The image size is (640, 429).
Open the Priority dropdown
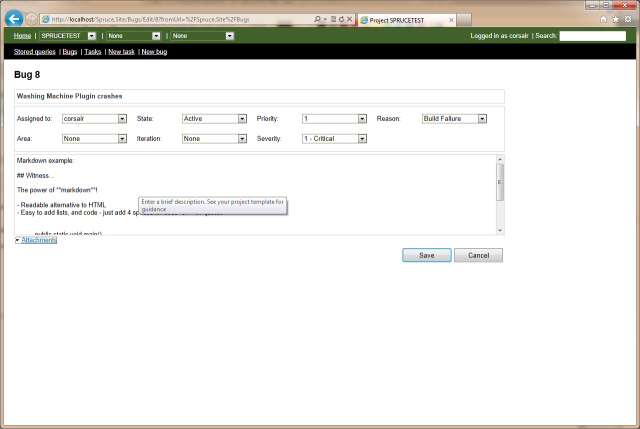click(x=334, y=118)
